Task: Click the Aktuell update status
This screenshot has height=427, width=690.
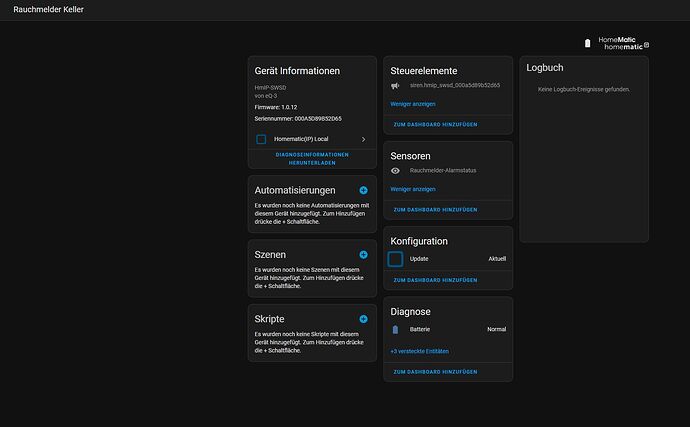Action: click(x=497, y=259)
